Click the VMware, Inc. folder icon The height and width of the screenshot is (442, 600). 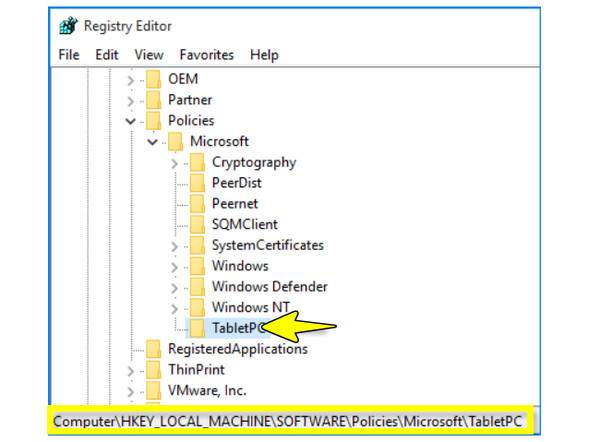point(154,390)
